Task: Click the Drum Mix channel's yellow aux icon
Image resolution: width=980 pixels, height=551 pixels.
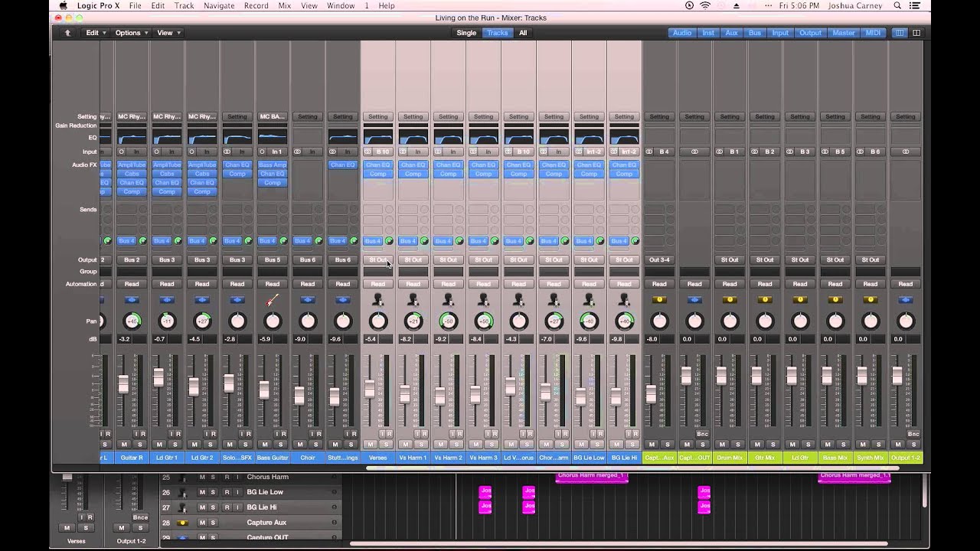Action: point(730,300)
